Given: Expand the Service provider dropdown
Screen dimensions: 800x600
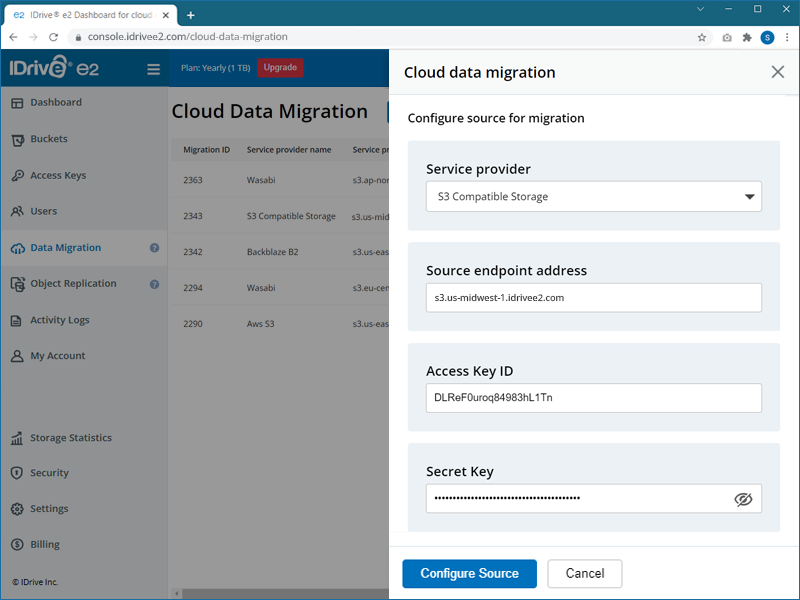Looking at the screenshot, I should tap(593, 197).
